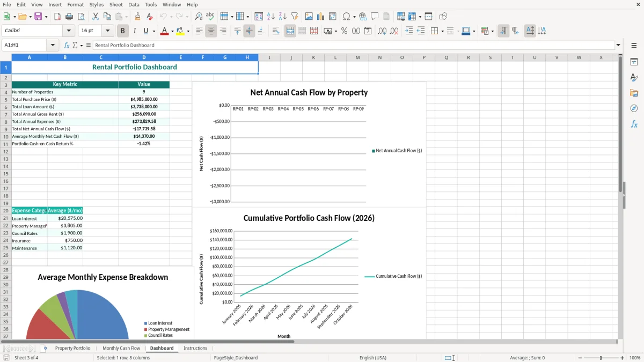The image size is (644, 362).
Task: Click the Save document icon
Action: coord(38,17)
